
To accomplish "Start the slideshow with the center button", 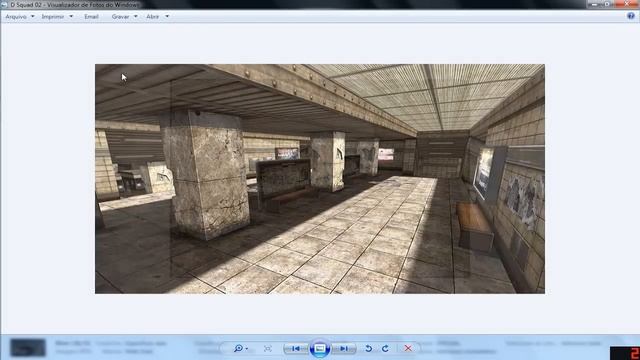I will point(320,349).
